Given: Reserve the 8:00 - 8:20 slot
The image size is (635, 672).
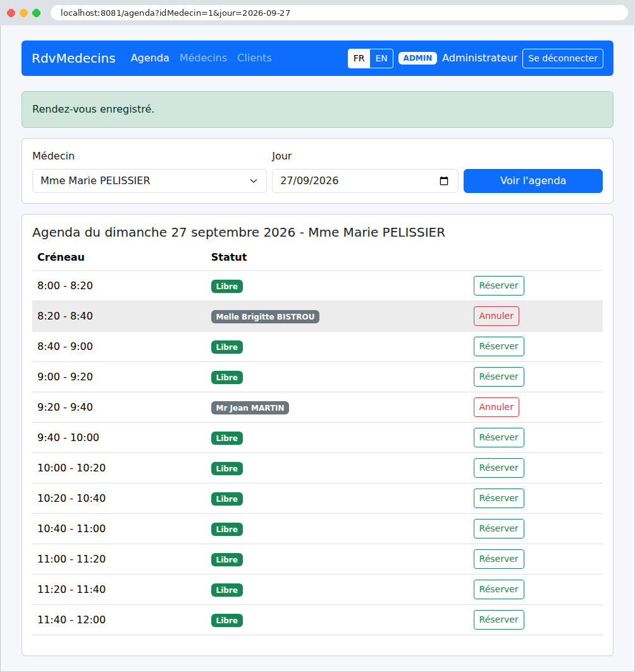Looking at the screenshot, I should point(499,286).
